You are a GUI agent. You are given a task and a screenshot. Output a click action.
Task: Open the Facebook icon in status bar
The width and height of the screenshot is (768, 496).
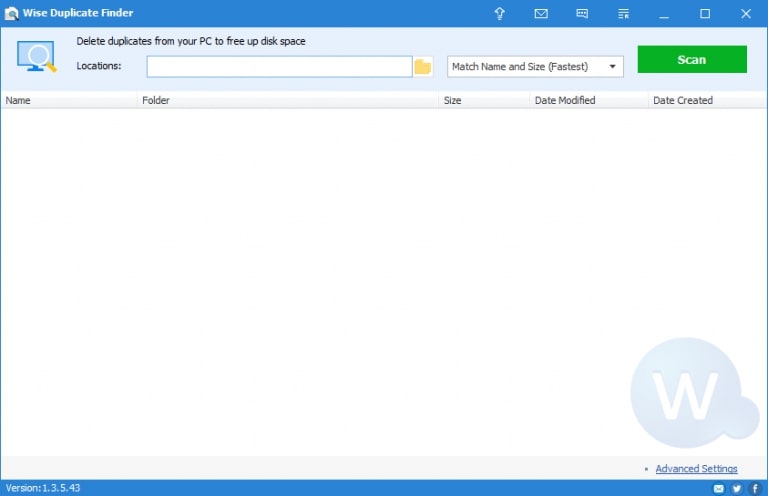coord(754,488)
